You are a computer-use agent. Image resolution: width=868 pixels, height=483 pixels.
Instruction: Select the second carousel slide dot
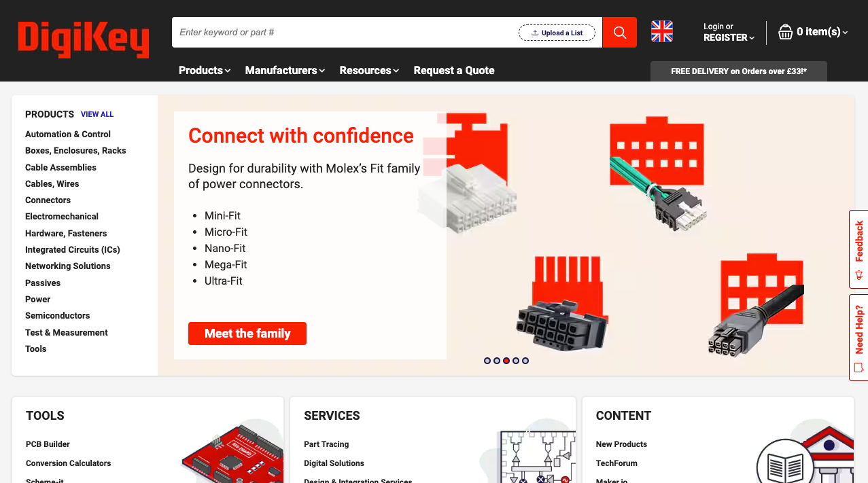(x=497, y=361)
